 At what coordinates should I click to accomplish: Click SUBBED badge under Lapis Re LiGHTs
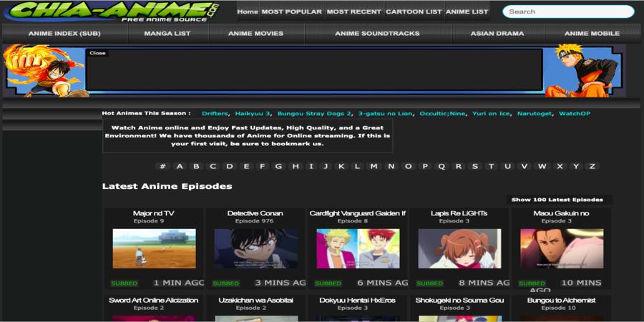click(x=429, y=283)
